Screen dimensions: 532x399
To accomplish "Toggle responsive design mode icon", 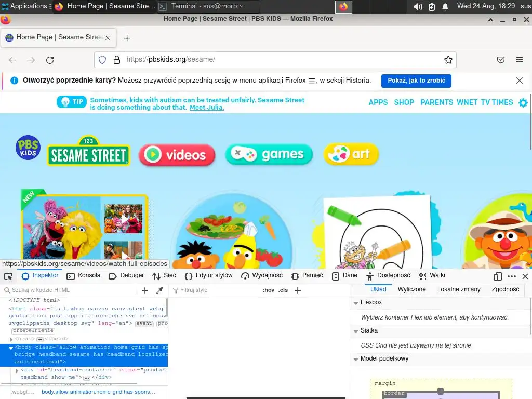I will click(498, 276).
